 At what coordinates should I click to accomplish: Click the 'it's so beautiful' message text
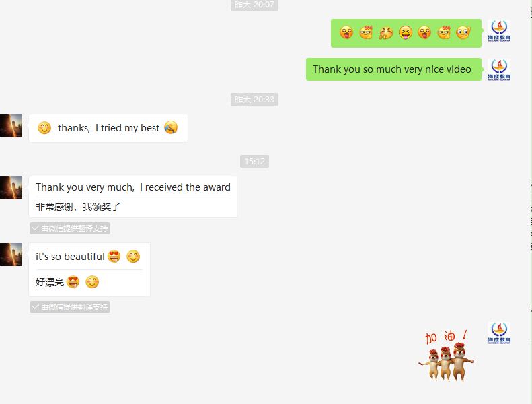(70, 257)
